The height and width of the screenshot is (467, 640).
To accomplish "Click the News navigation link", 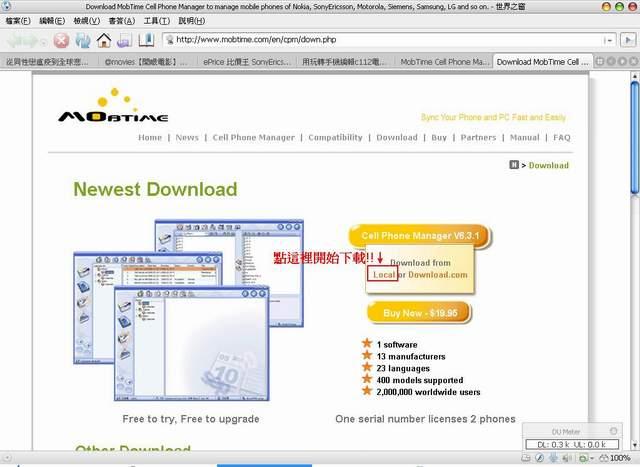I will click(187, 138).
